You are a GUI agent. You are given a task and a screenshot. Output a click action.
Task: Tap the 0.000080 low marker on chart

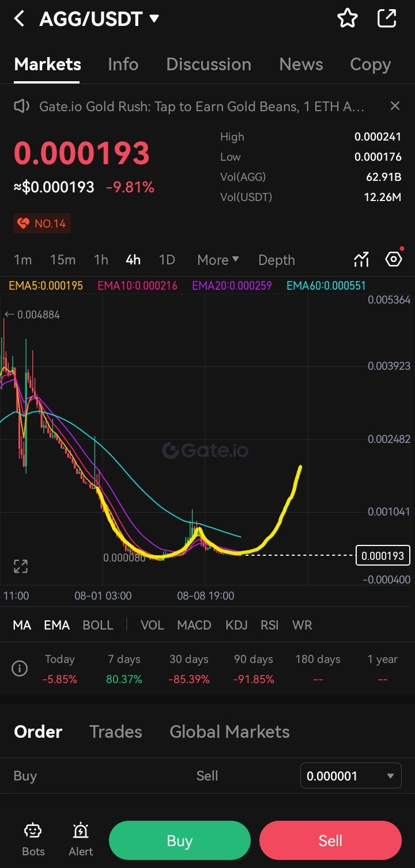tap(124, 558)
